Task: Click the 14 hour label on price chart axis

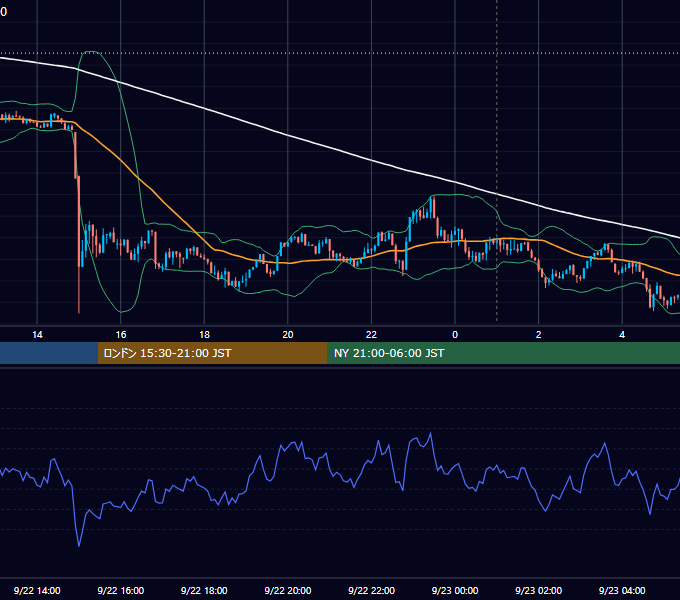Action: pyautogui.click(x=37, y=335)
